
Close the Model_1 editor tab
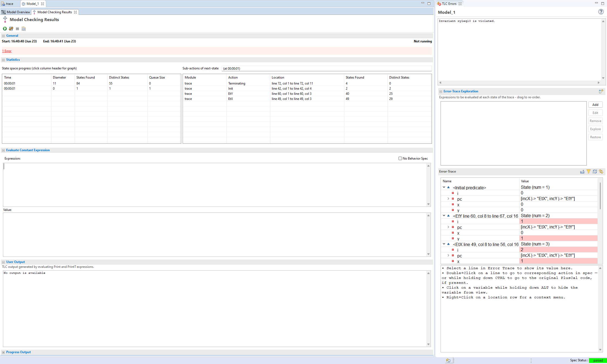click(42, 4)
